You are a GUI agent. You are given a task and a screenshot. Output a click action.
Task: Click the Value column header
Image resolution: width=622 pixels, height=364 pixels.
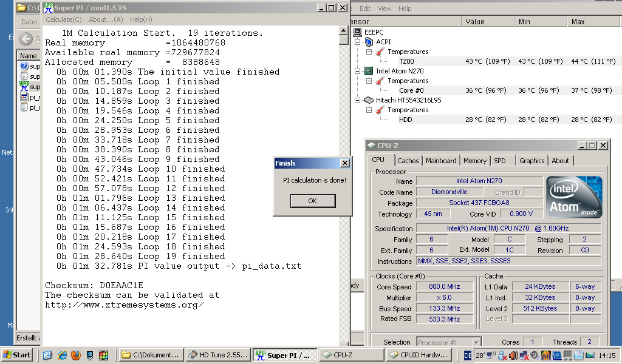pyautogui.click(x=488, y=21)
